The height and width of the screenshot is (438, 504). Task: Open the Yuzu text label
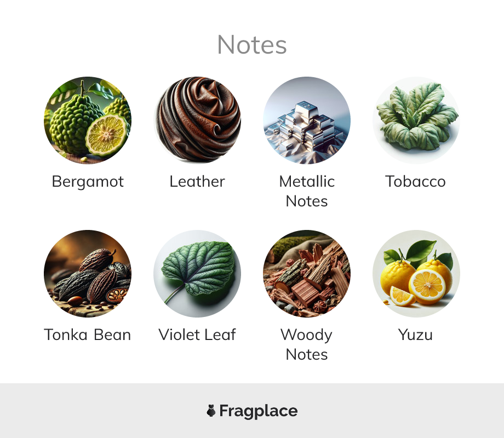point(415,335)
